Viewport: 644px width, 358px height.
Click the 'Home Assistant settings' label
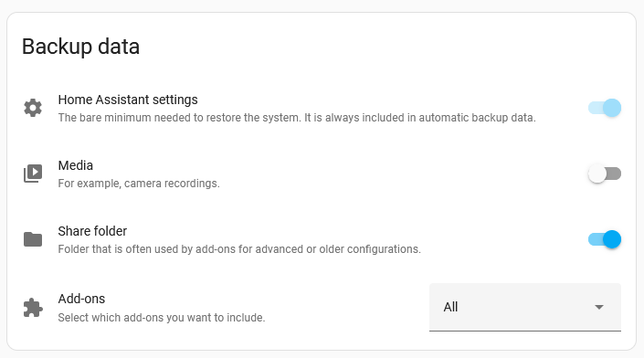128,100
